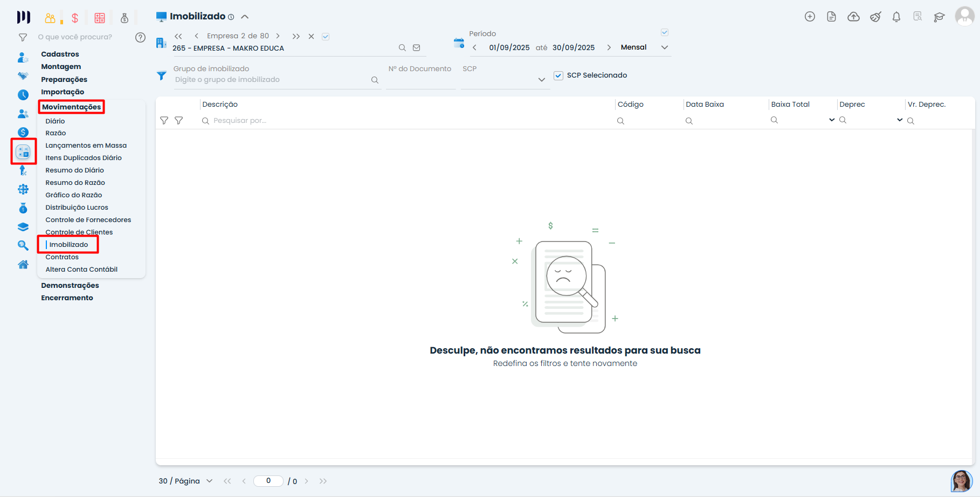Uncheck the SCP Selecionado checkbox
980x497 pixels.
[558, 75]
